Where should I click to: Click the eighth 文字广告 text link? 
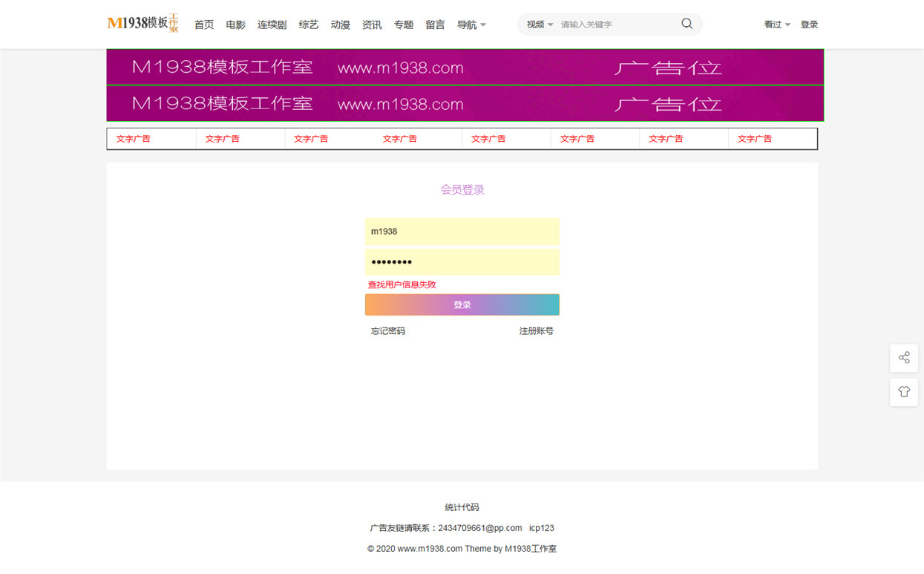click(x=755, y=139)
